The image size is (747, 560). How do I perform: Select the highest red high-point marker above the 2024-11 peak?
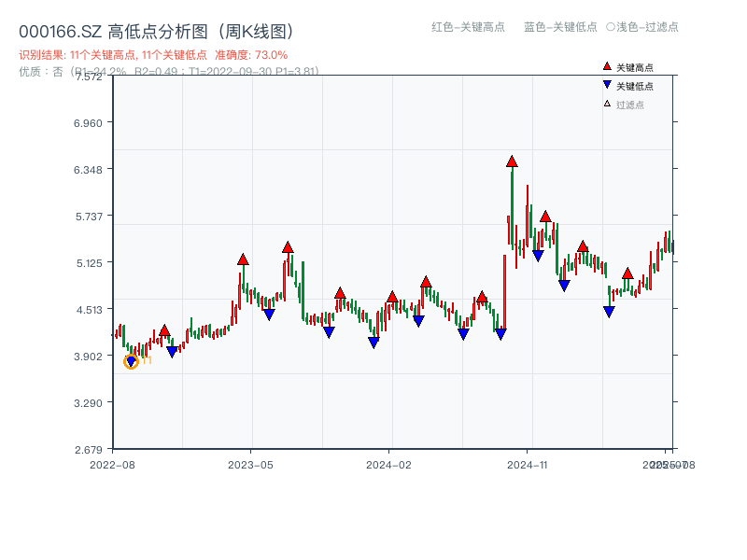(510, 160)
